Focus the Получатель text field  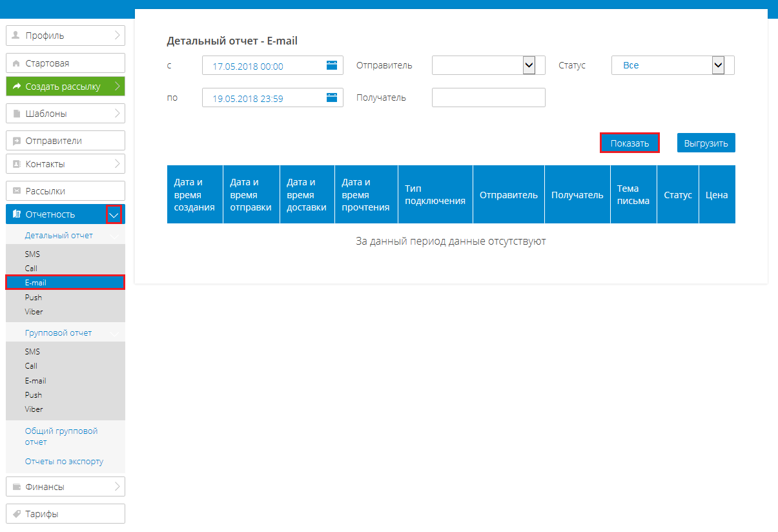tap(489, 97)
